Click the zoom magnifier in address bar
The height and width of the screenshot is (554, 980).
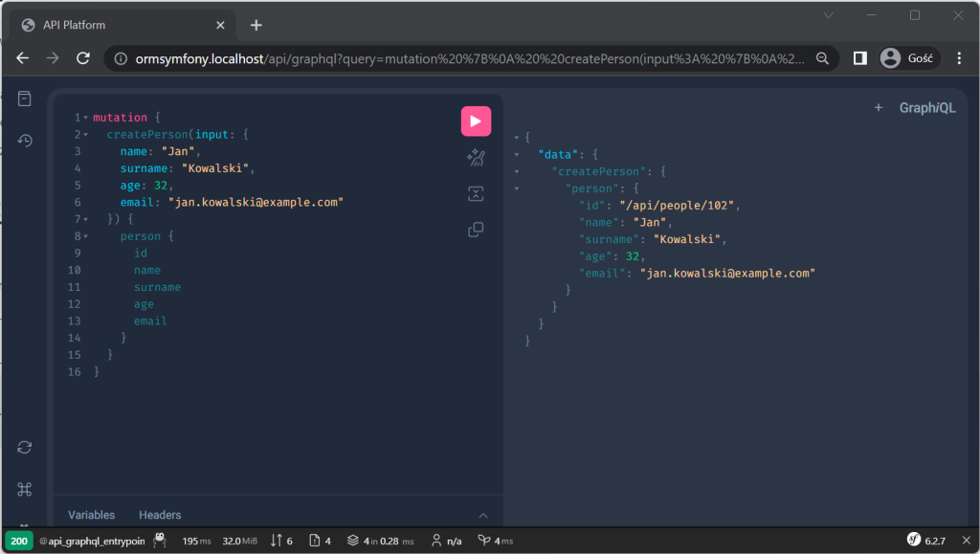pyautogui.click(x=822, y=58)
